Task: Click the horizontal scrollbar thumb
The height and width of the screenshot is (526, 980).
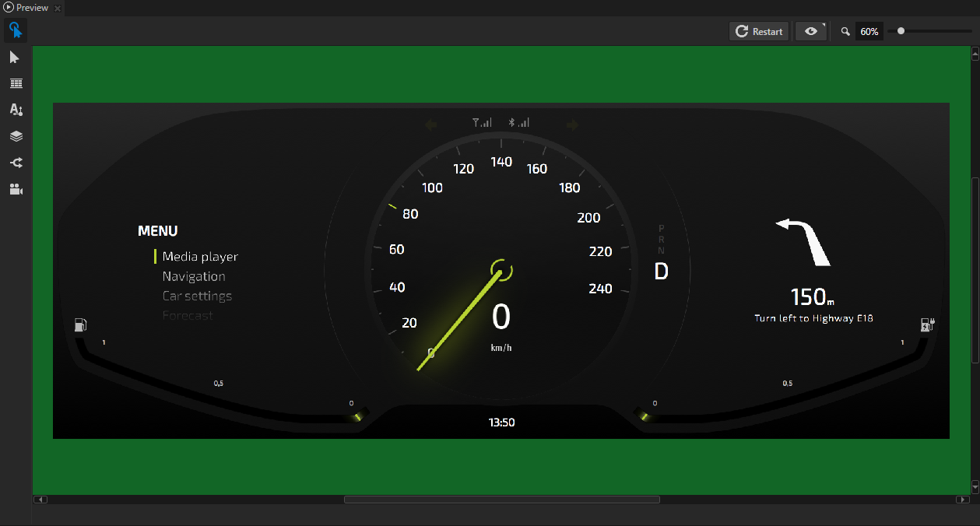Action: [501, 500]
